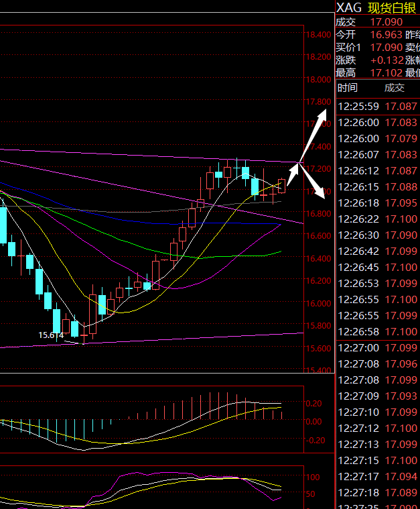Click the 15.800 price axis label
420x509 pixels.
pyautogui.click(x=318, y=326)
